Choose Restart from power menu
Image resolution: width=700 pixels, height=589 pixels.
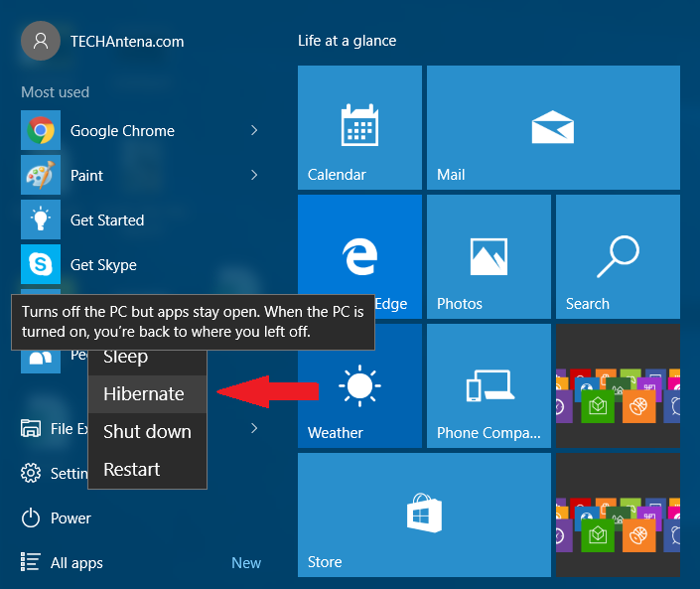[x=148, y=470]
